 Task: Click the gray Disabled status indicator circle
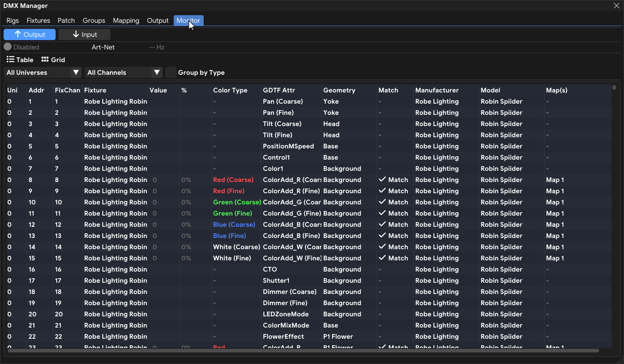8,47
